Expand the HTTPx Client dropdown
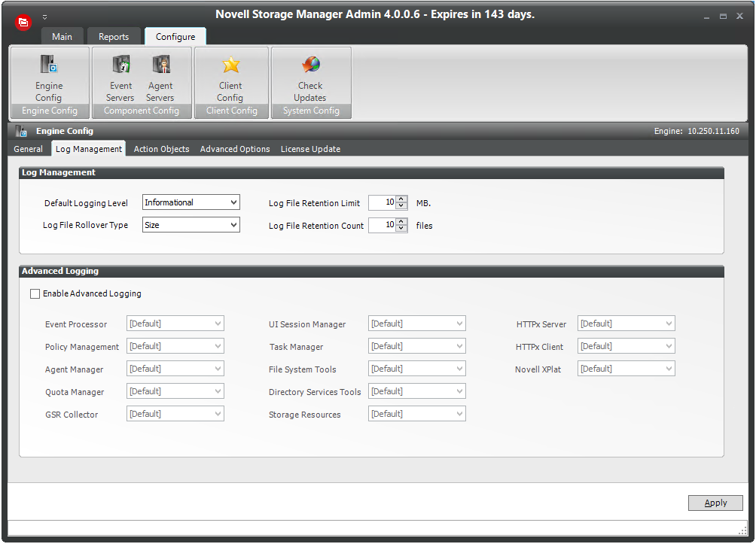Image resolution: width=756 pixels, height=544 pixels. (626, 346)
